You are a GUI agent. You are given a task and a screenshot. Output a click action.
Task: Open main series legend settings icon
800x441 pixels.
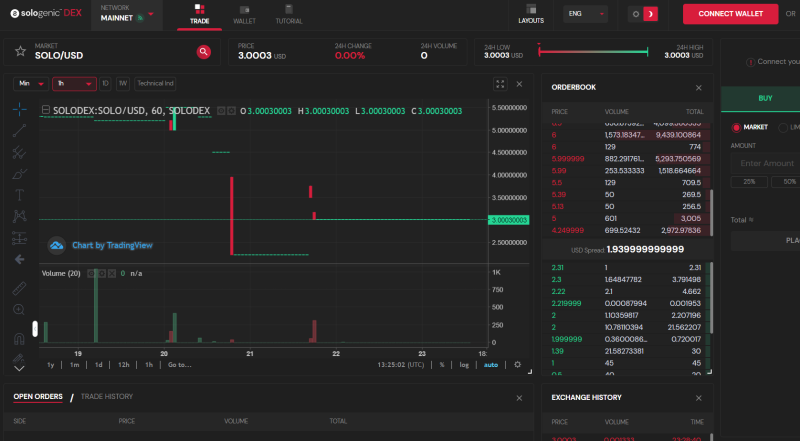pyautogui.click(x=232, y=111)
